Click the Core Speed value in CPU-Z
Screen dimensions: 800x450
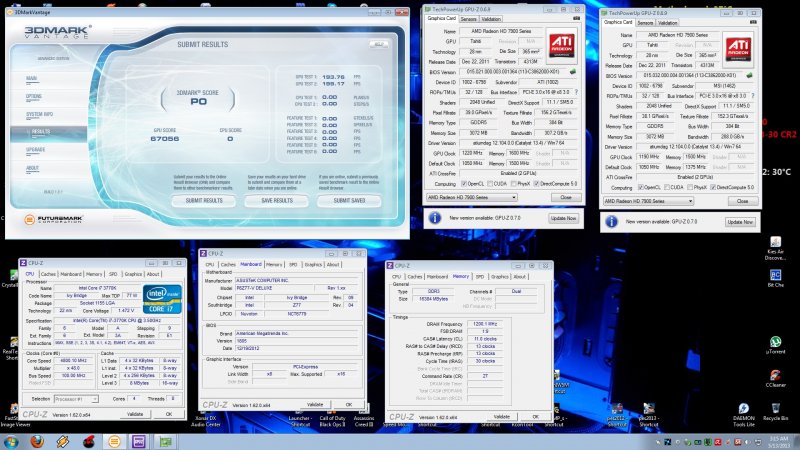point(73,361)
